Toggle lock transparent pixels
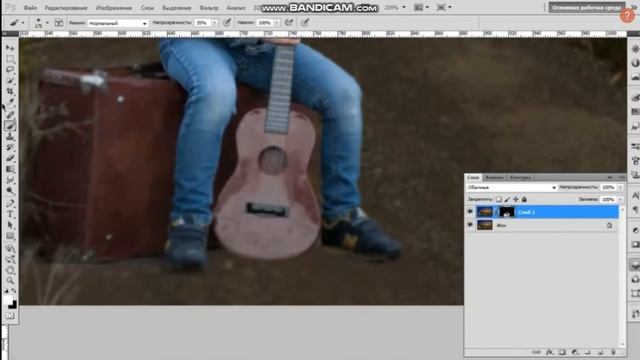Image resolution: width=640 pixels, height=360 pixels. (x=499, y=199)
